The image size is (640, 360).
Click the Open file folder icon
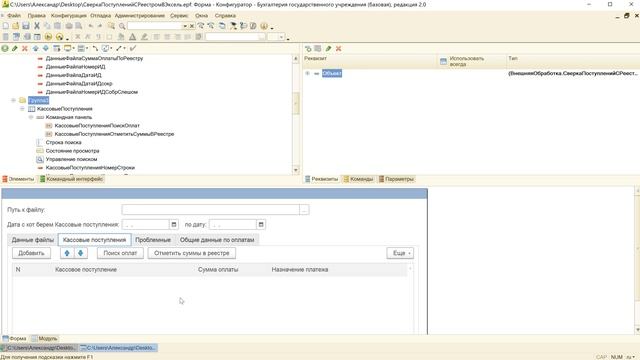16,26
